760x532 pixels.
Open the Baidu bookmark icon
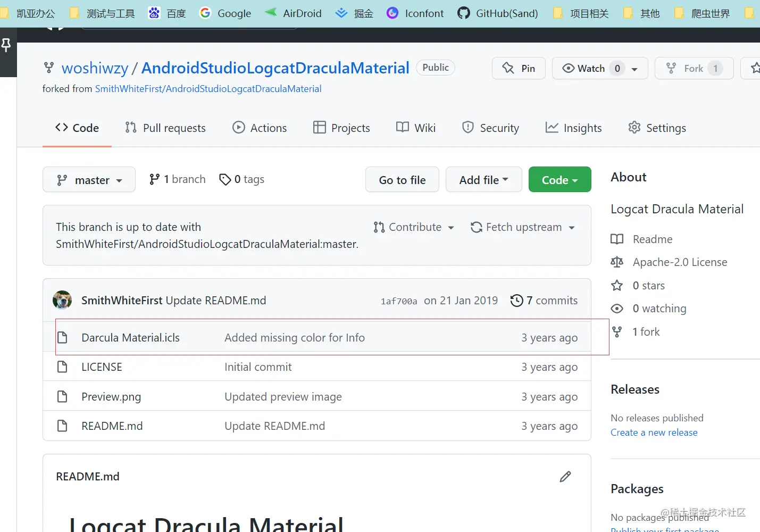tap(154, 13)
